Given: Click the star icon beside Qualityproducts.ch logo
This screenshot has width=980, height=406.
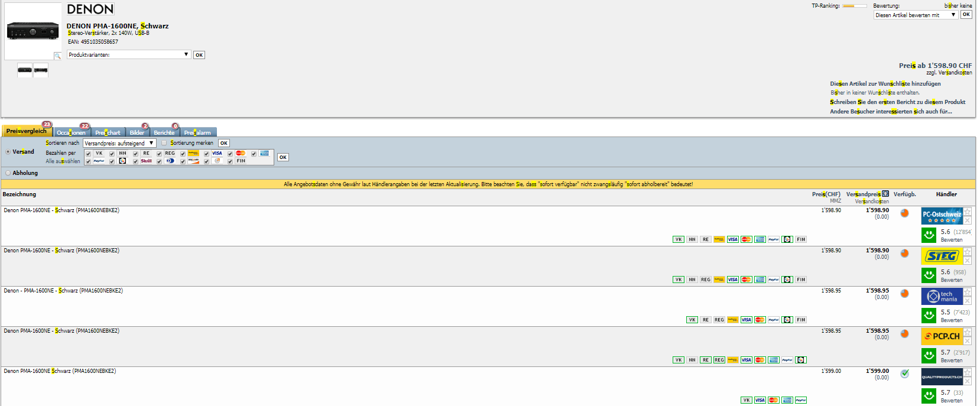Looking at the screenshot, I should 967,372.
